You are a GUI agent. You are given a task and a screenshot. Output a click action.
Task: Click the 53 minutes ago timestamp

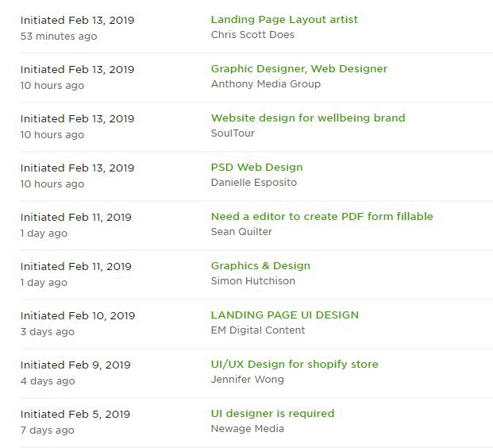(59, 37)
